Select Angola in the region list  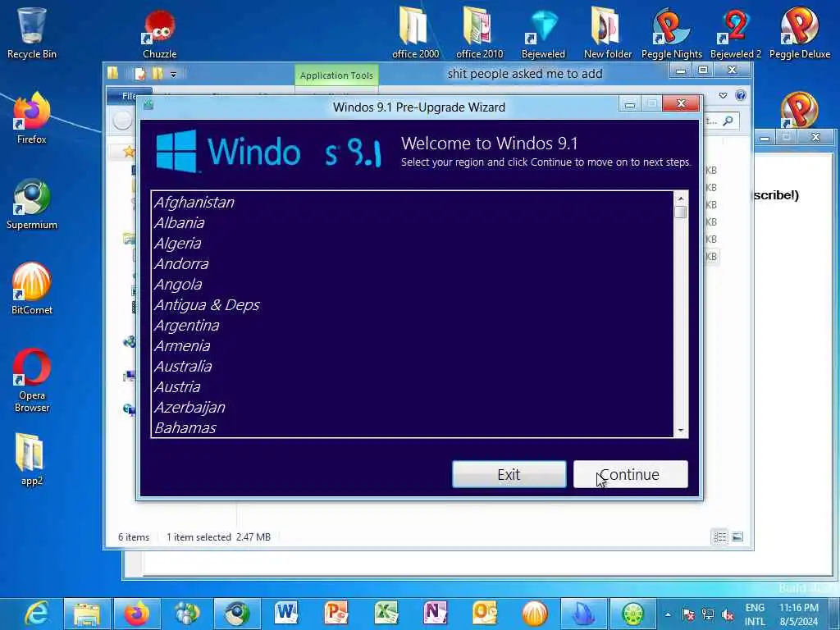coord(412,285)
